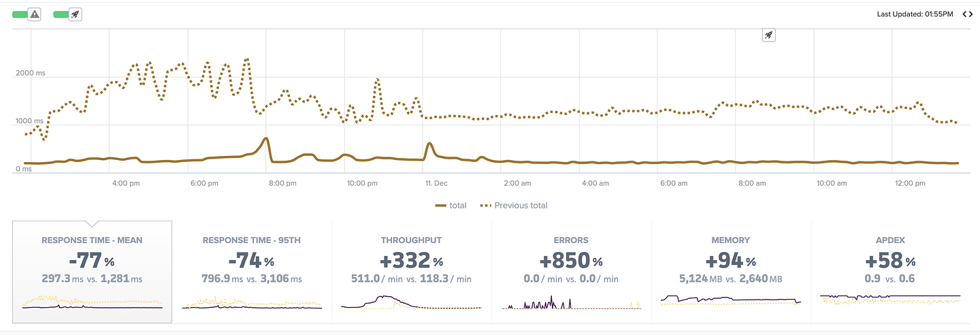Viewport: 980px width, 335px height.
Task: Toggle the 'Previous total' legend entry
Action: pyautogui.click(x=514, y=206)
